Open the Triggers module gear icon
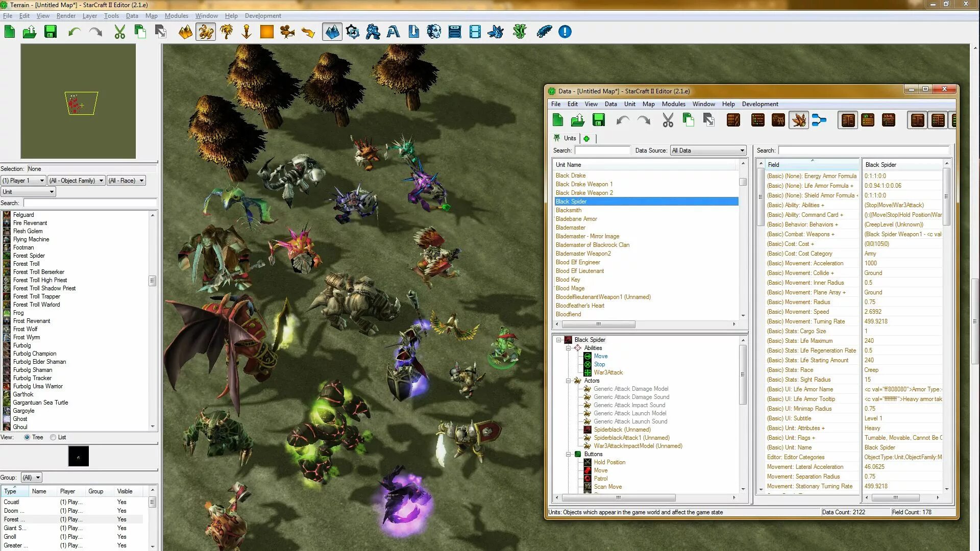Image resolution: width=980 pixels, height=551 pixels. tap(353, 32)
